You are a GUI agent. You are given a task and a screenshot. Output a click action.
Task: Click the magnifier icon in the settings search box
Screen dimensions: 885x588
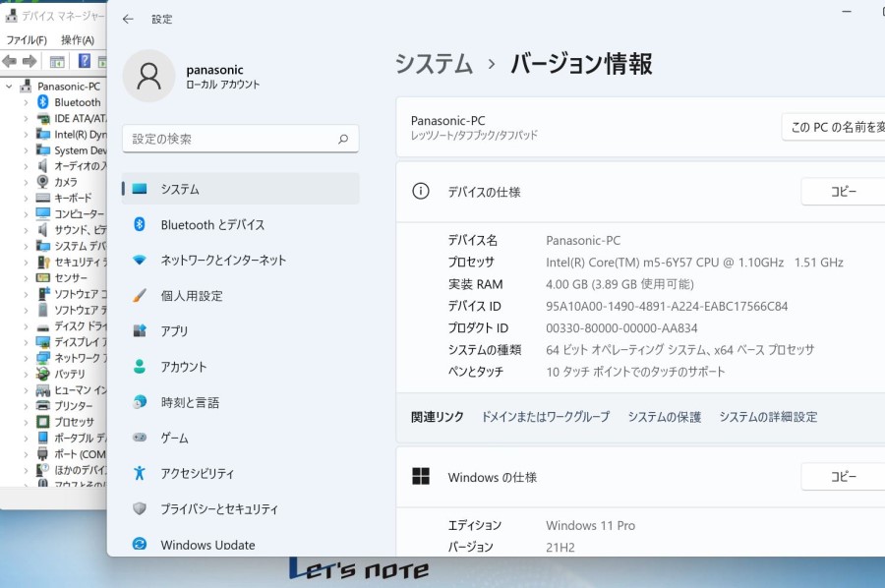[343, 139]
